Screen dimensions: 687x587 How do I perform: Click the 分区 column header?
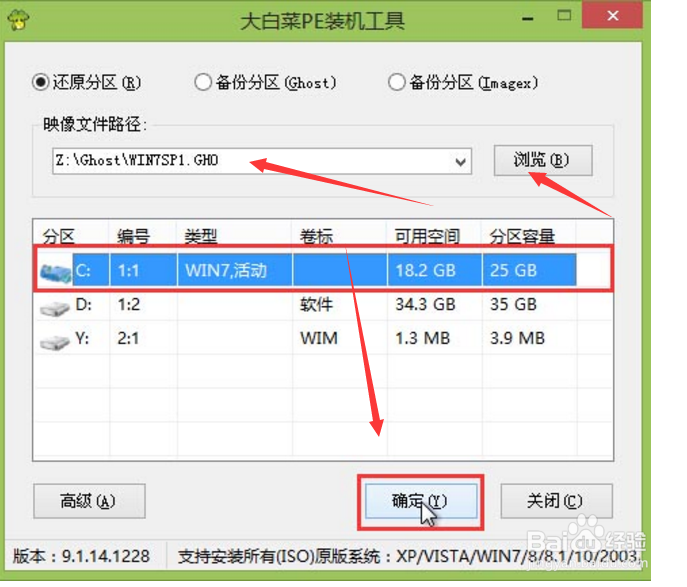59,237
